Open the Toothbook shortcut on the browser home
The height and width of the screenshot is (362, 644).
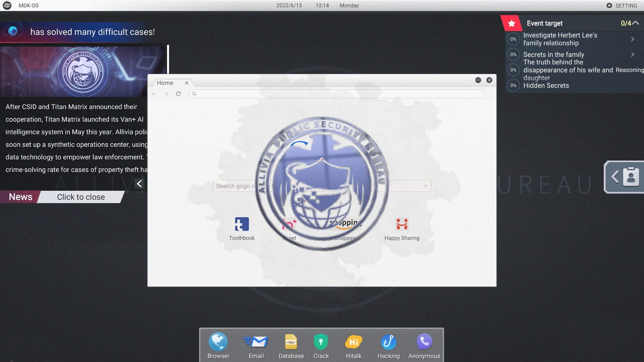coord(242,229)
